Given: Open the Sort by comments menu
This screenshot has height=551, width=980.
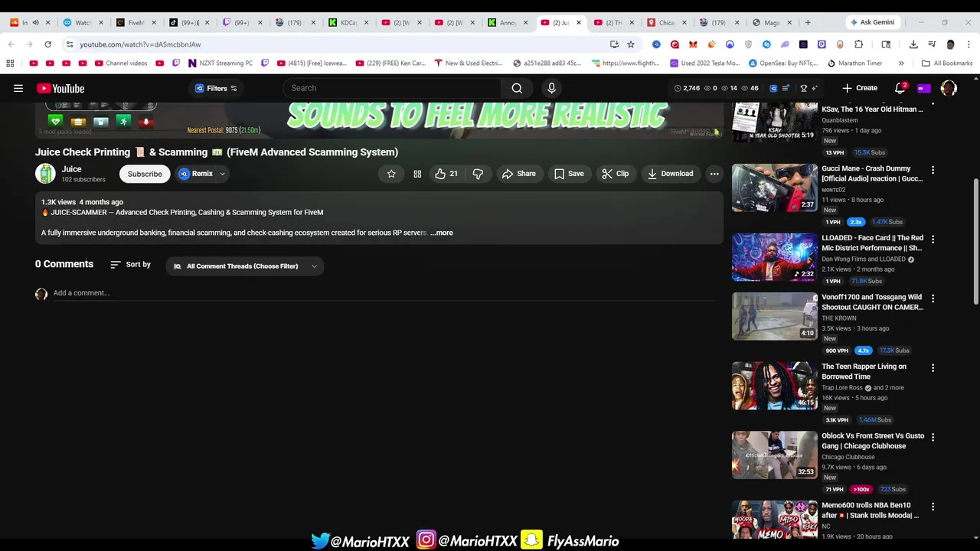Looking at the screenshot, I should pos(131,265).
